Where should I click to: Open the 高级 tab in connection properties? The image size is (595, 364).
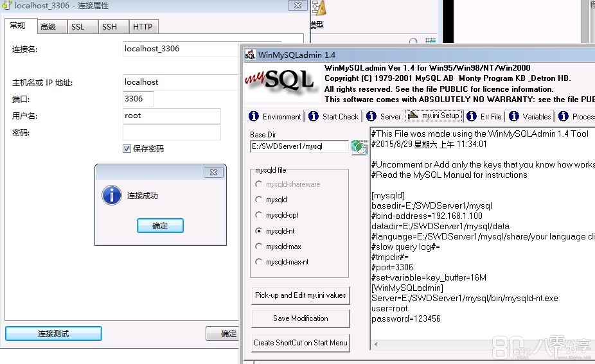pyautogui.click(x=52, y=26)
